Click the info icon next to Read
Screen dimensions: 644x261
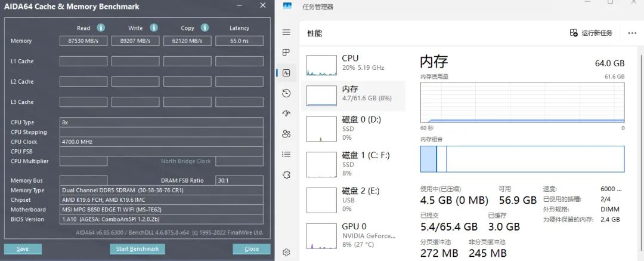point(101,27)
